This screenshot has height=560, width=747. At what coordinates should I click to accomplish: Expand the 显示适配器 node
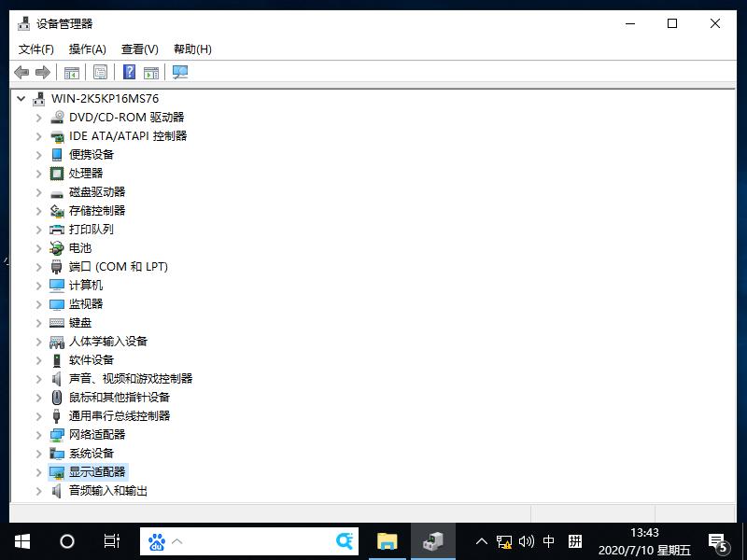36,471
